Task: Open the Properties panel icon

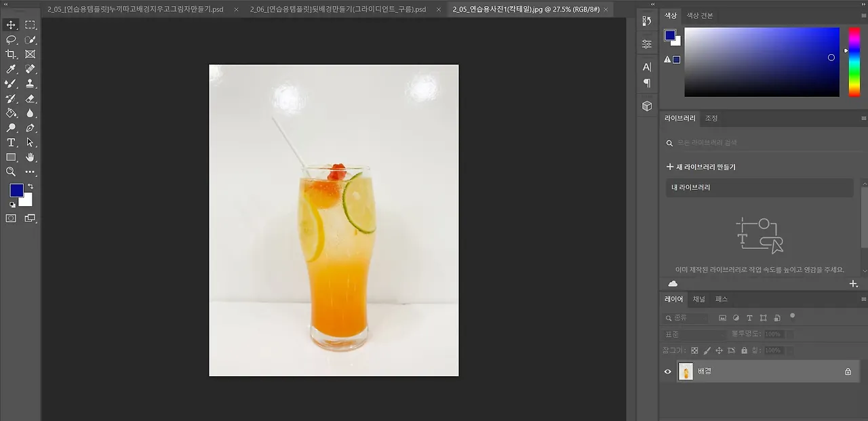Action: [x=647, y=44]
